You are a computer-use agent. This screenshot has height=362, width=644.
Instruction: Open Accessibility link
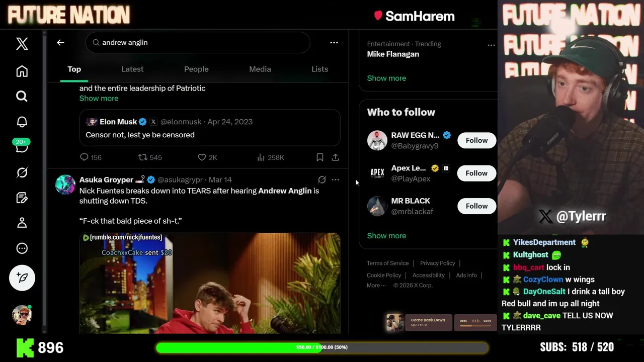click(x=429, y=275)
